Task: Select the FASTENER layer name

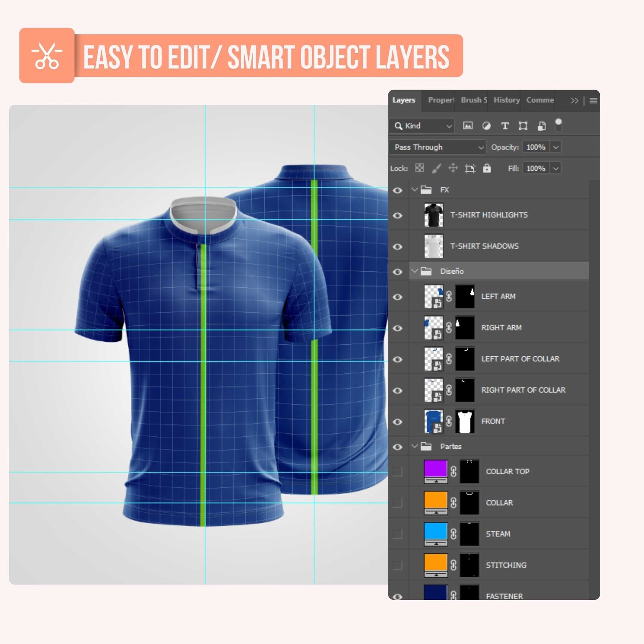Action: 504,596
